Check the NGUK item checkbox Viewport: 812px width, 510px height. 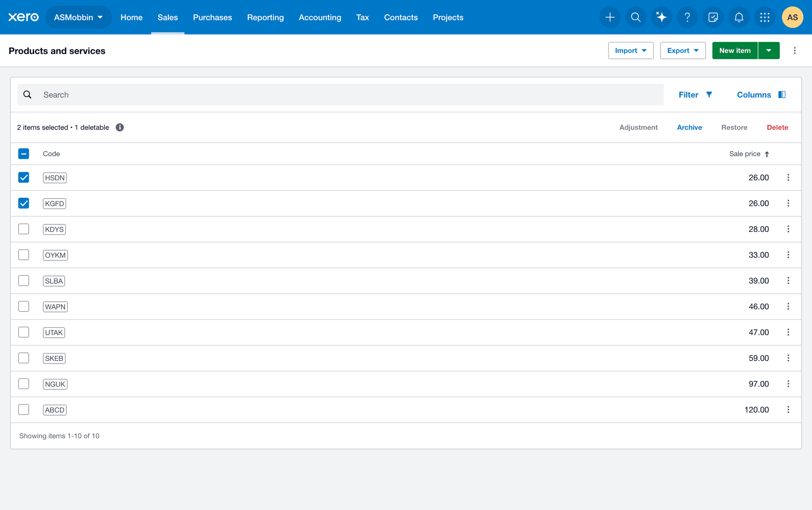24,384
